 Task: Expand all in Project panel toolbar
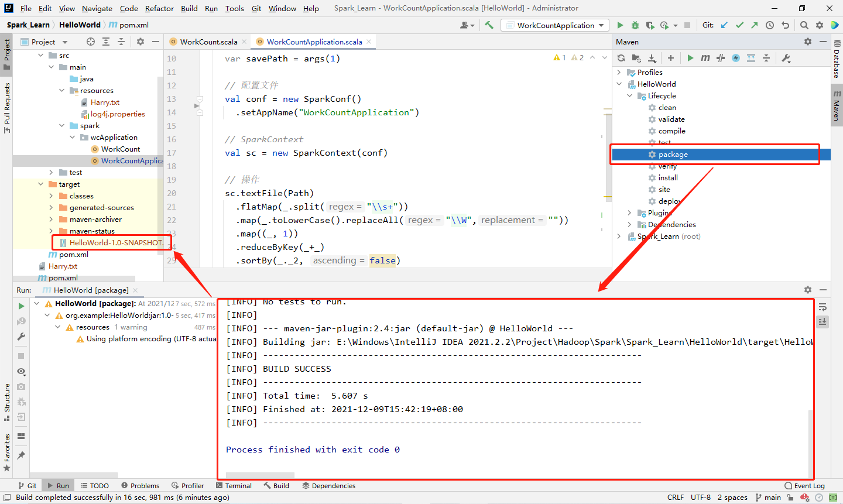[x=106, y=42]
